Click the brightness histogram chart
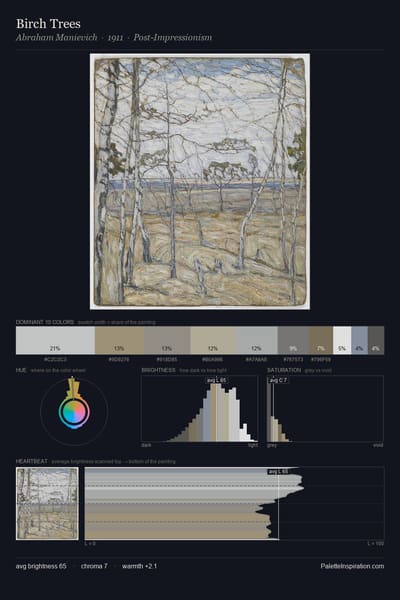 [x=199, y=409]
